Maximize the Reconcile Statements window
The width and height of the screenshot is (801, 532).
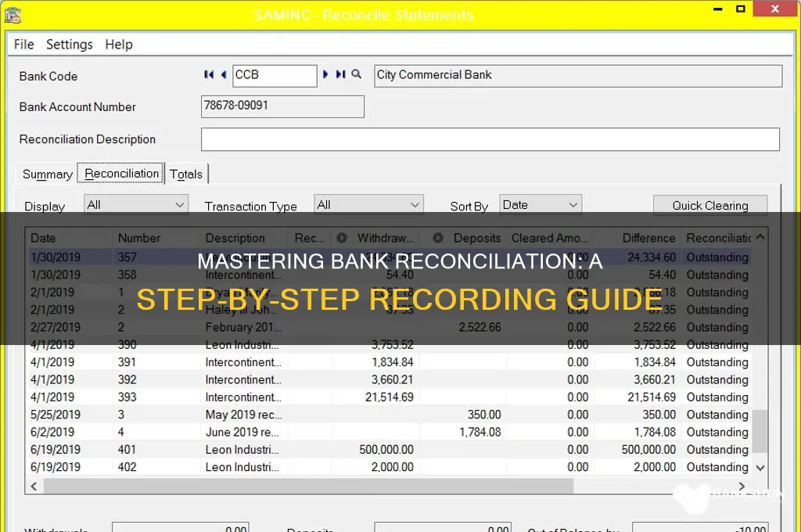740,9
